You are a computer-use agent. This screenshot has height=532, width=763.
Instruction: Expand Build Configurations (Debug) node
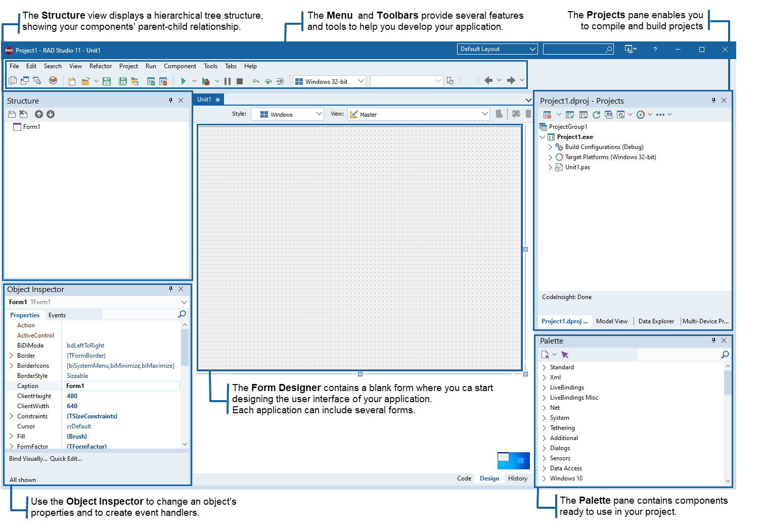click(550, 147)
